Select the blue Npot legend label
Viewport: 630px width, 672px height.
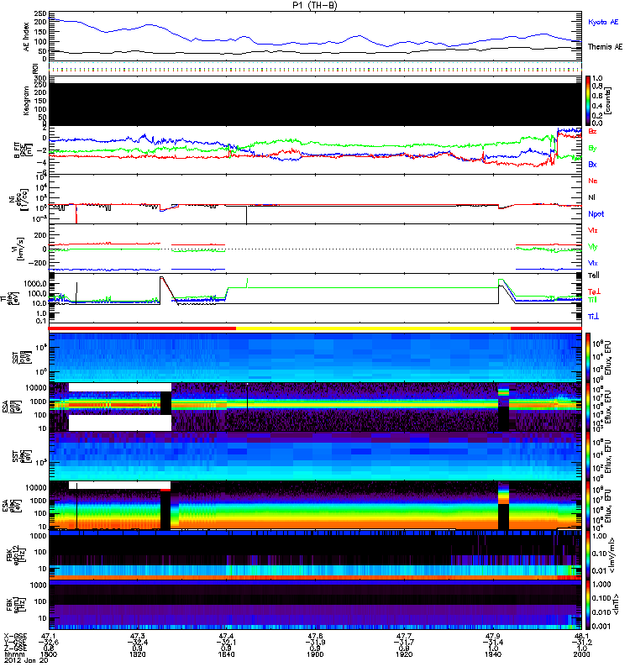coord(596,214)
